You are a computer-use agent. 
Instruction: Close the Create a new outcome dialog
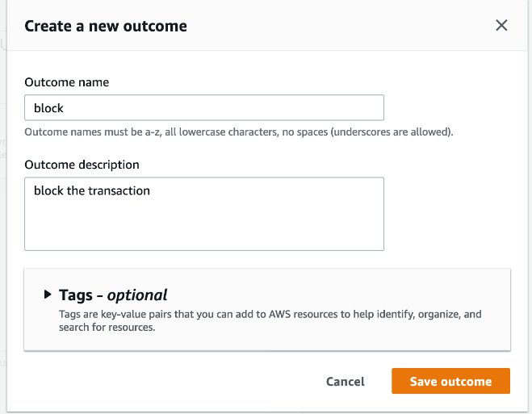(501, 25)
